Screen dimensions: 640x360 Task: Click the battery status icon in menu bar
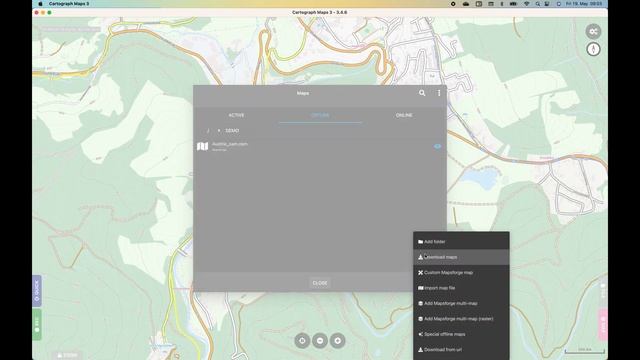coord(513,4)
